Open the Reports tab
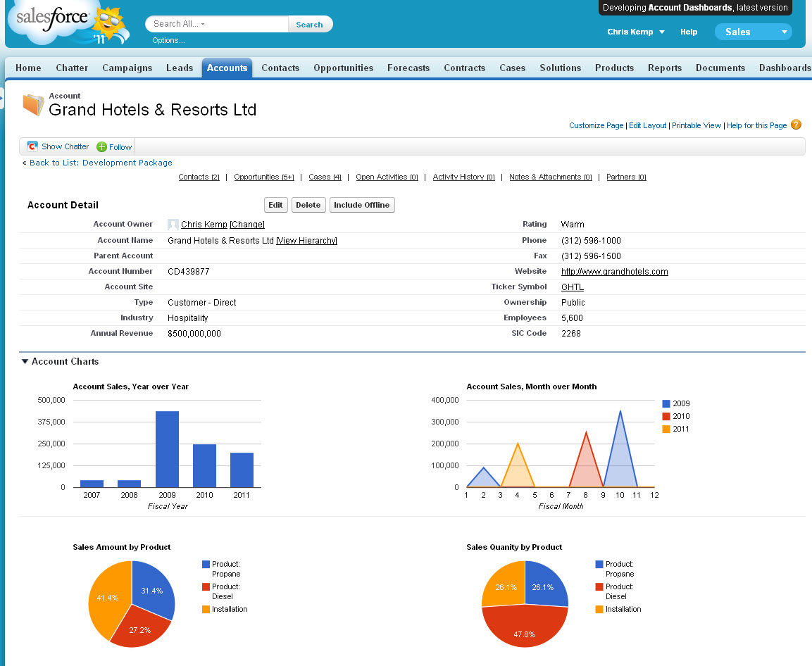812x666 pixels. 664,68
